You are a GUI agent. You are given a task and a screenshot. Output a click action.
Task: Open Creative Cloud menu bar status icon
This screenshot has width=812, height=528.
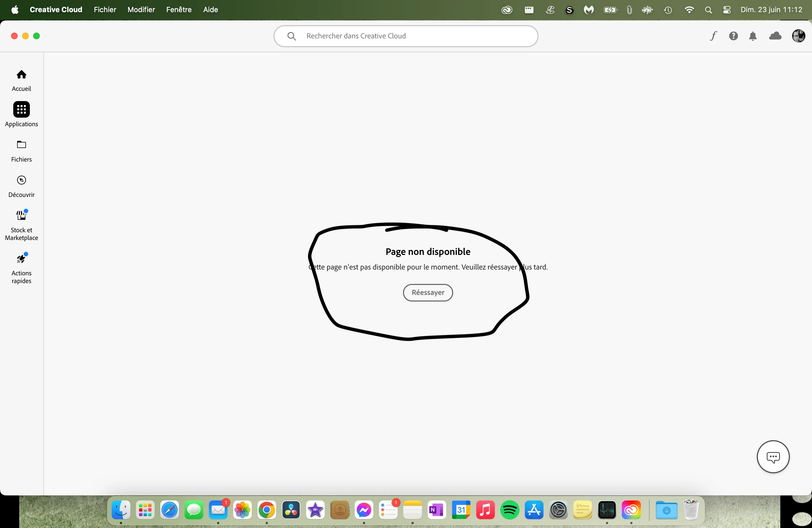click(x=507, y=10)
